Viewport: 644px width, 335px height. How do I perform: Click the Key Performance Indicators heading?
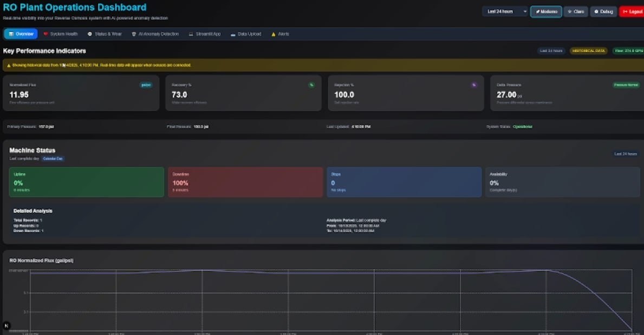(x=44, y=51)
